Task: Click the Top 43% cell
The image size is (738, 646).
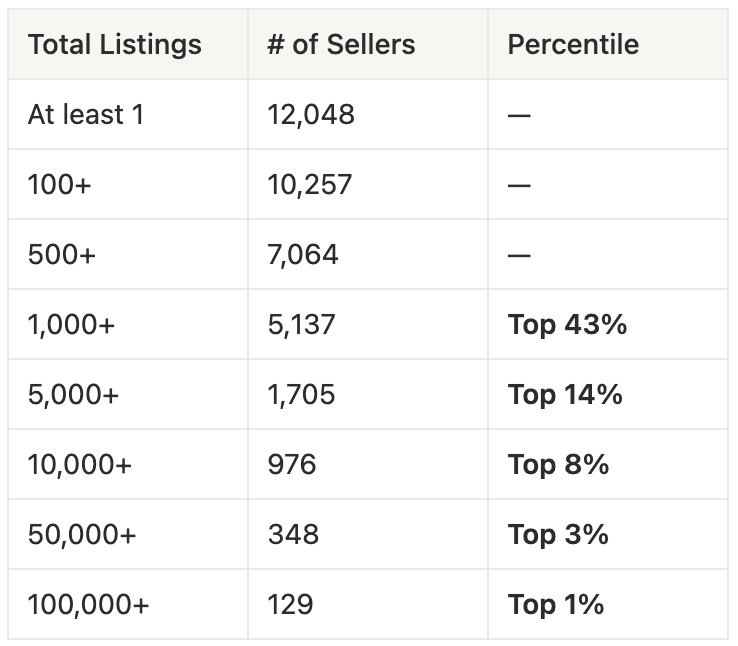Action: point(567,325)
